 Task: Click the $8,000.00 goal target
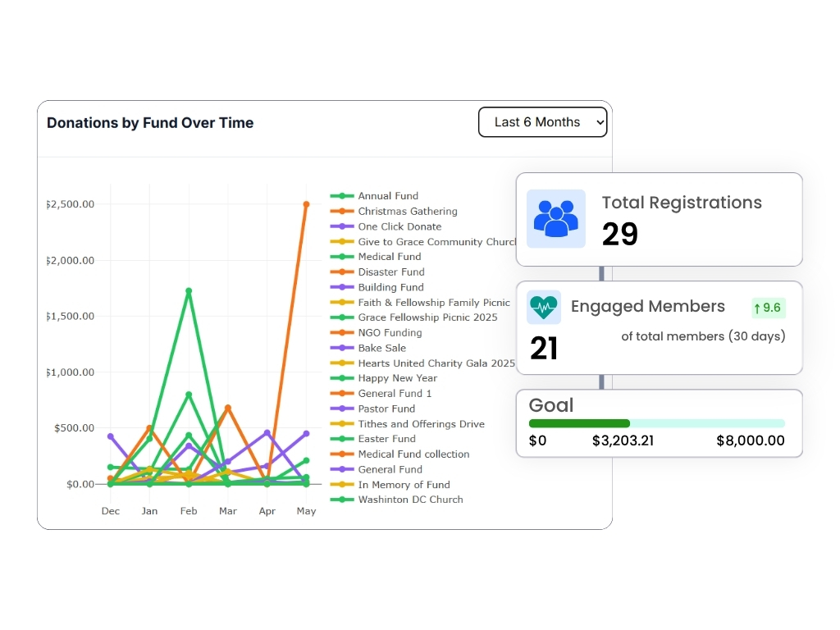751,441
